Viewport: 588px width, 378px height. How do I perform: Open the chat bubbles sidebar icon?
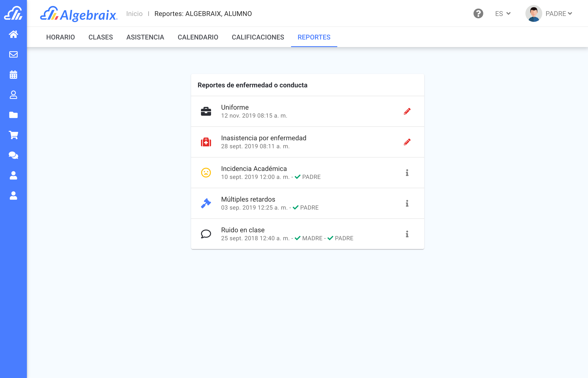13,155
